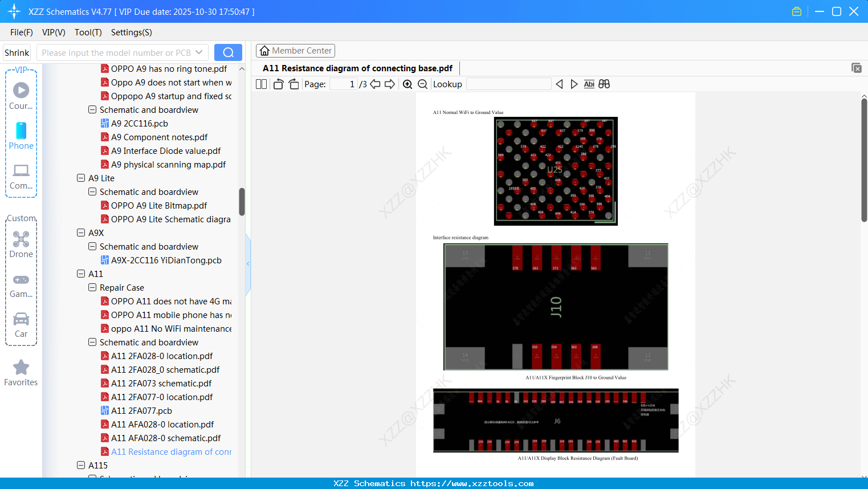Open the VIP(V) menu
The width and height of the screenshot is (868, 489).
tap(54, 32)
